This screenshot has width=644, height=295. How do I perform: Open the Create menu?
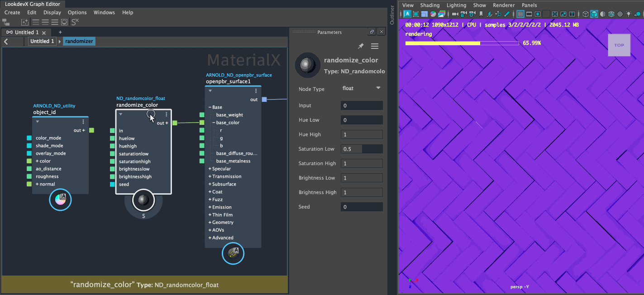pyautogui.click(x=12, y=13)
